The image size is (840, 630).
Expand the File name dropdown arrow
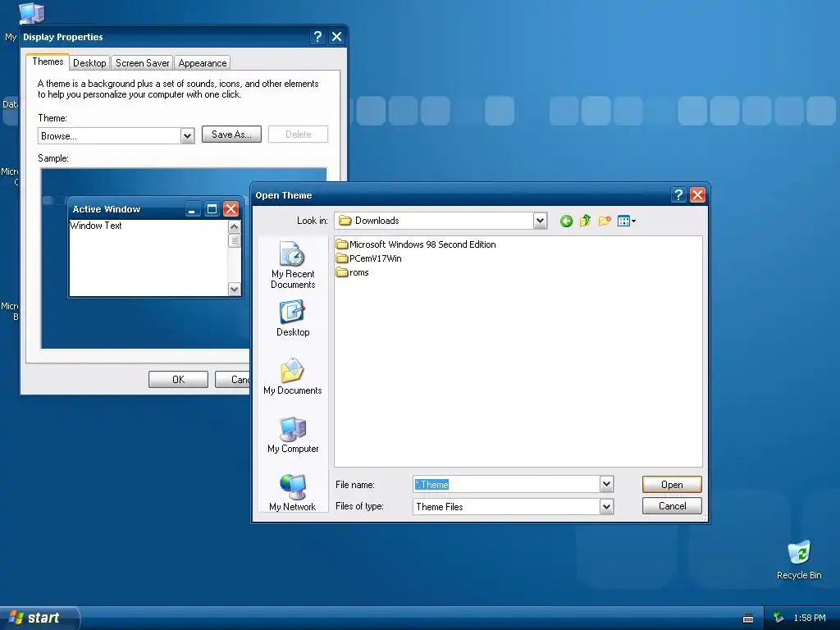pos(606,484)
